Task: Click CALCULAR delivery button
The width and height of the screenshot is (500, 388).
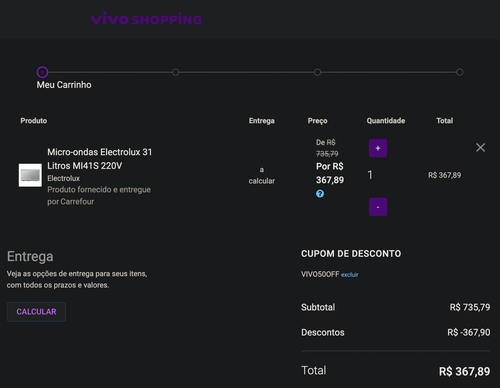Action: [36, 312]
